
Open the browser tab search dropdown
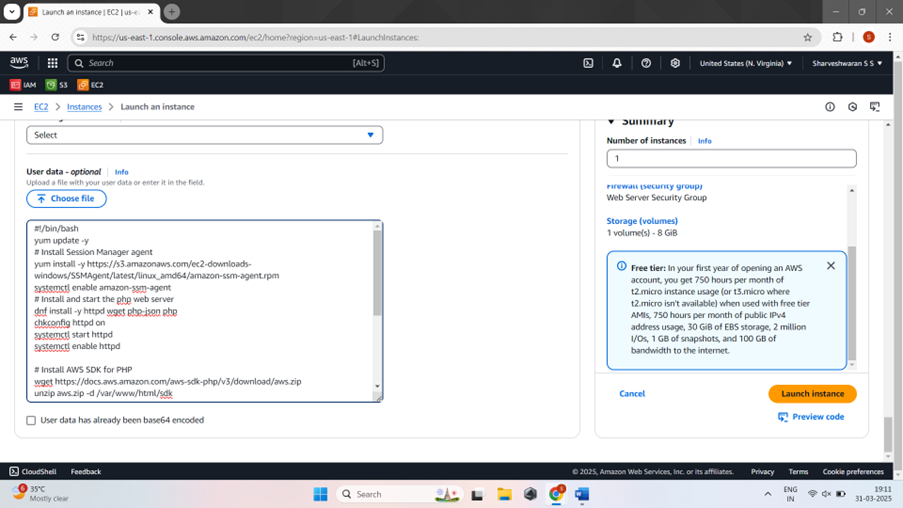click(12, 12)
